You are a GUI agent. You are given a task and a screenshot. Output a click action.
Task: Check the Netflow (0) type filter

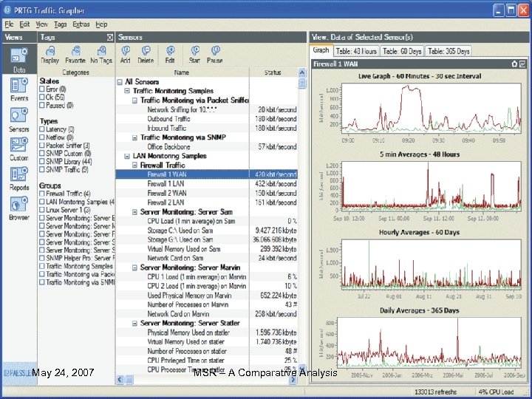[x=42, y=137]
